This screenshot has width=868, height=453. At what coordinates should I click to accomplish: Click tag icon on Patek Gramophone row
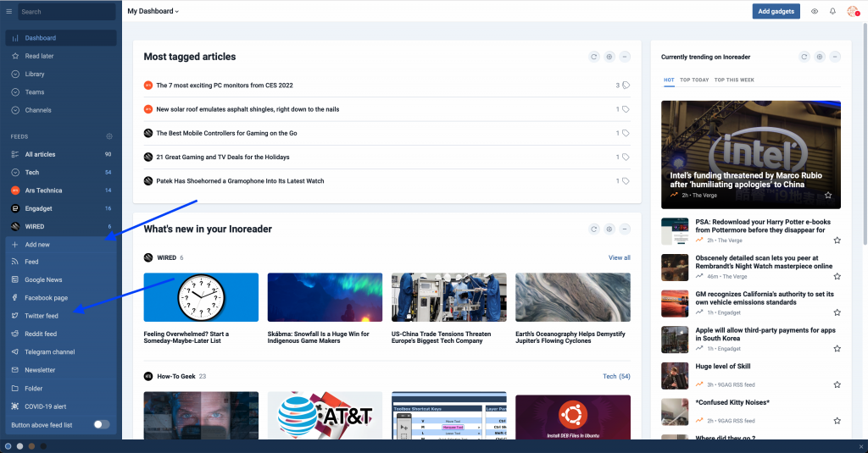[626, 181]
